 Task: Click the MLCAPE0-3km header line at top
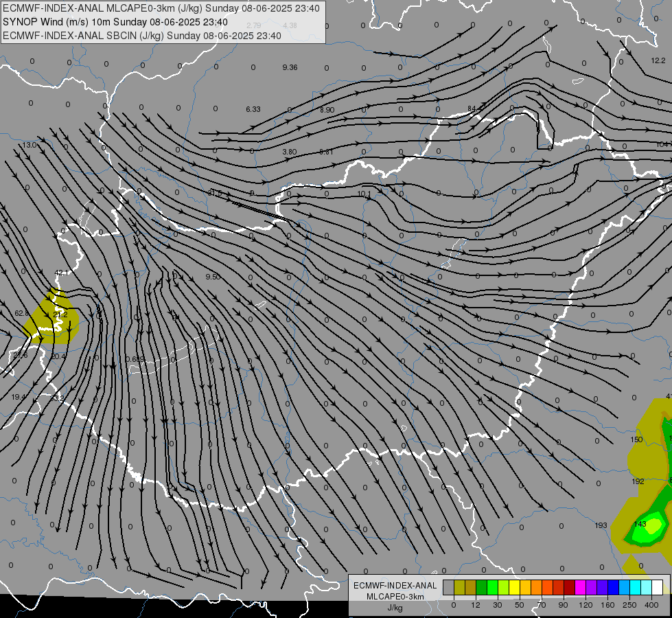pyautogui.click(x=161, y=8)
